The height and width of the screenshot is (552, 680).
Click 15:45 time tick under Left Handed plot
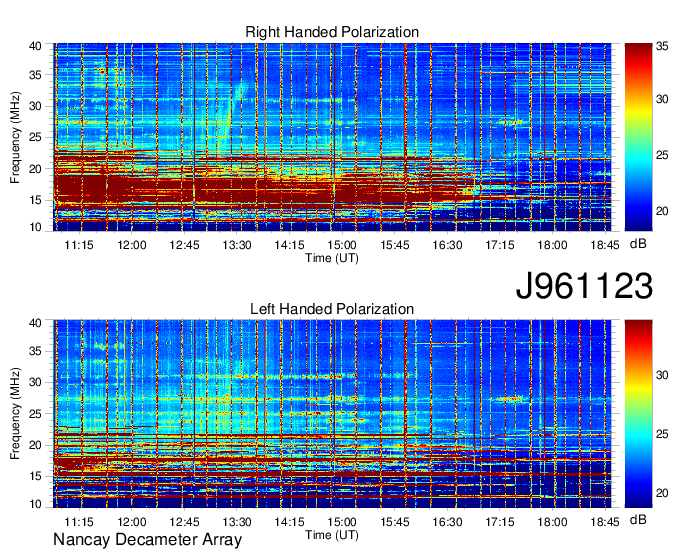[395, 522]
